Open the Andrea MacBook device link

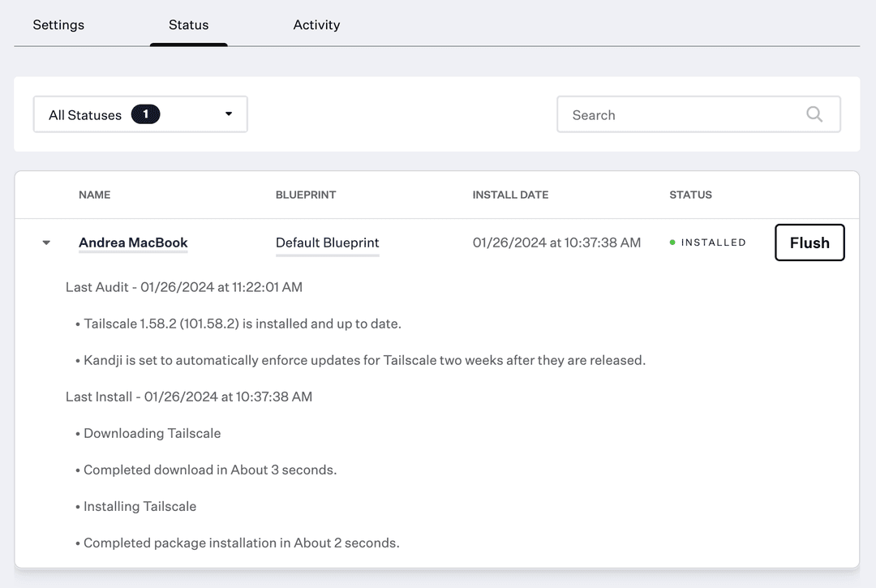(x=132, y=242)
